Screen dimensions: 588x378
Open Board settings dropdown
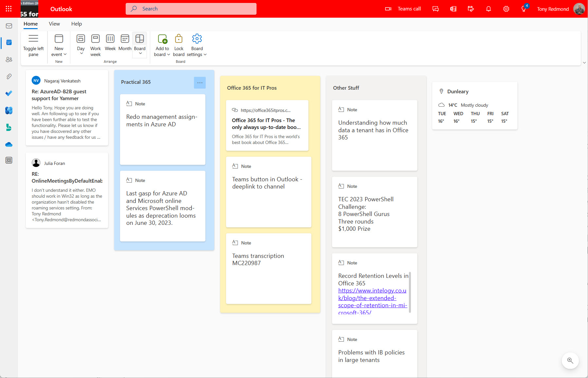pos(197,45)
